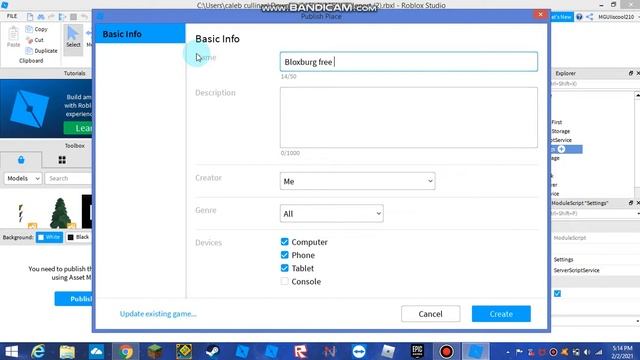Click Duplicate in the Clipboard group
This screenshot has height=360, width=640.
tap(41, 51)
